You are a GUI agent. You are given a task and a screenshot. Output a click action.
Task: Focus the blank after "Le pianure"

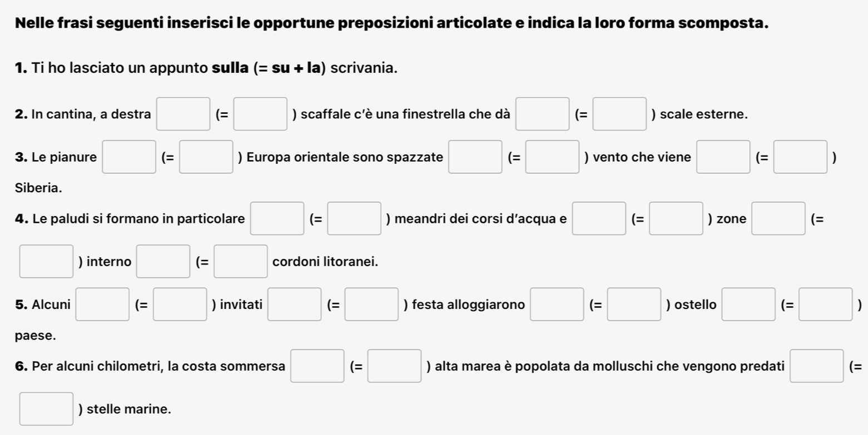click(x=129, y=157)
